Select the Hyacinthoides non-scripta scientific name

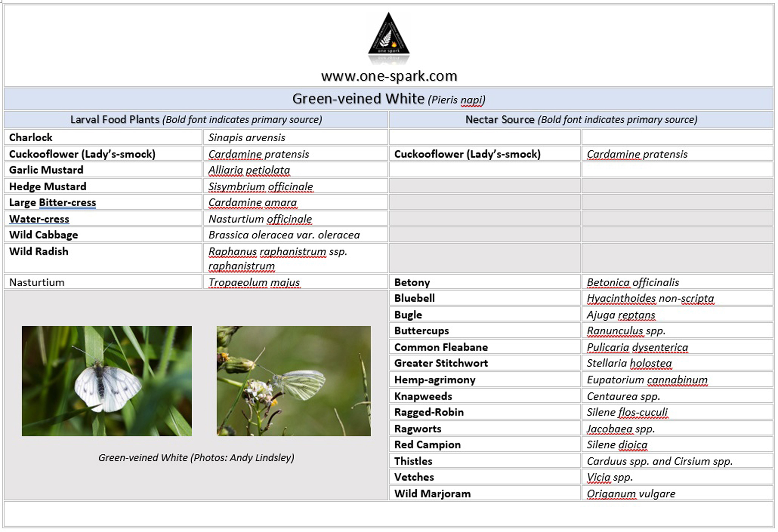(650, 298)
